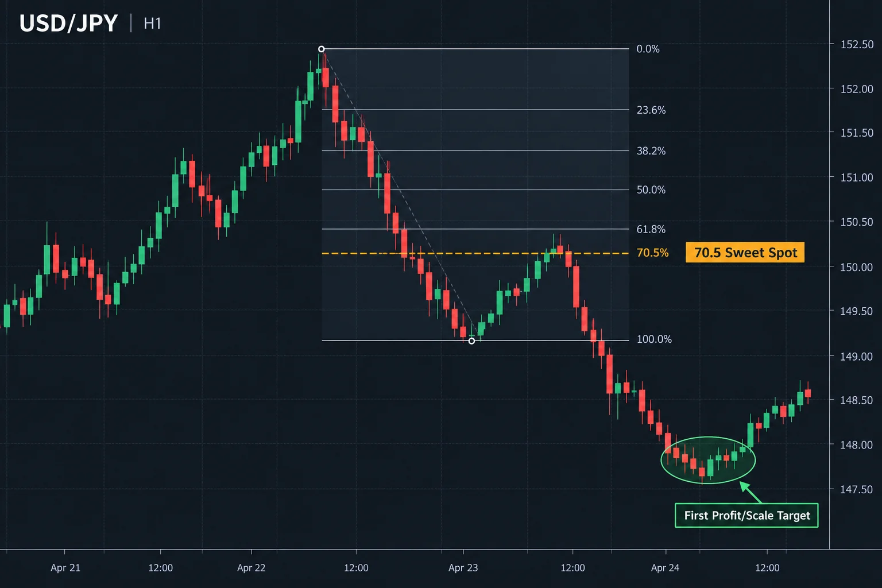This screenshot has width=882, height=588.
Task: Click the 152.50 price axis label
Action: click(x=857, y=44)
